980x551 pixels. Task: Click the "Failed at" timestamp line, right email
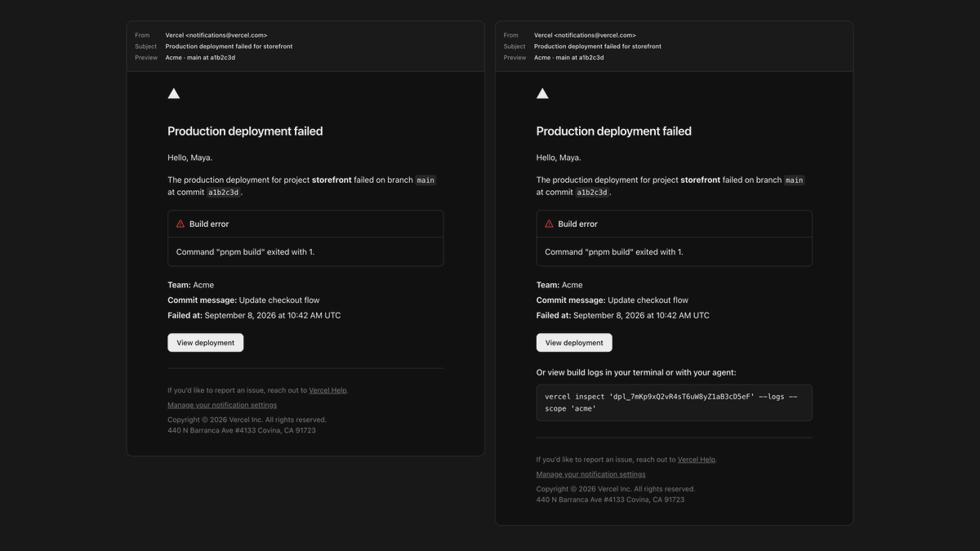[623, 315]
